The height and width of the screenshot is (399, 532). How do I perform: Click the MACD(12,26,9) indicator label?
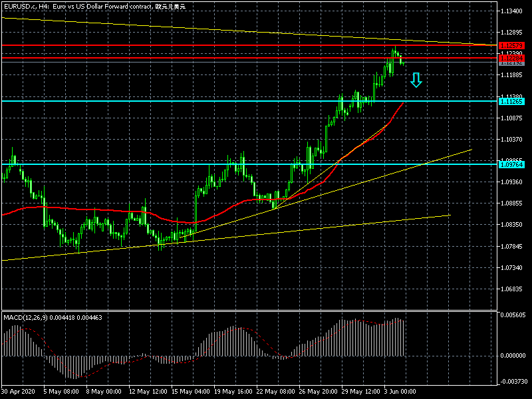53,318
